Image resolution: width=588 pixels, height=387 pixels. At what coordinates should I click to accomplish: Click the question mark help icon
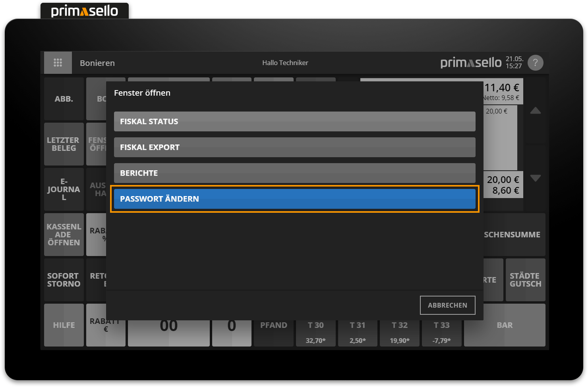(535, 63)
